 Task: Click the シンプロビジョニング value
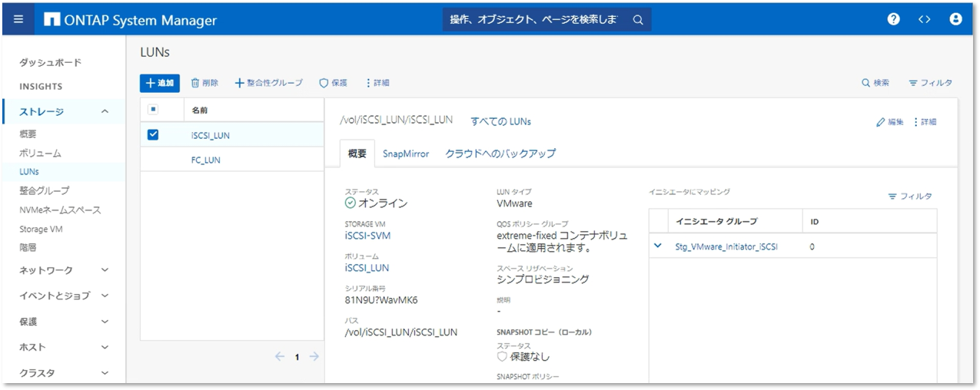click(543, 279)
